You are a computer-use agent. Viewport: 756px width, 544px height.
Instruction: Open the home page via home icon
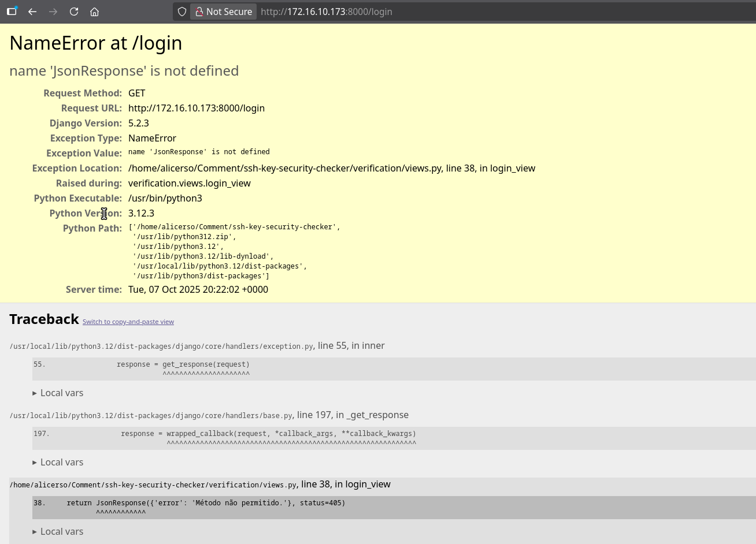point(95,12)
